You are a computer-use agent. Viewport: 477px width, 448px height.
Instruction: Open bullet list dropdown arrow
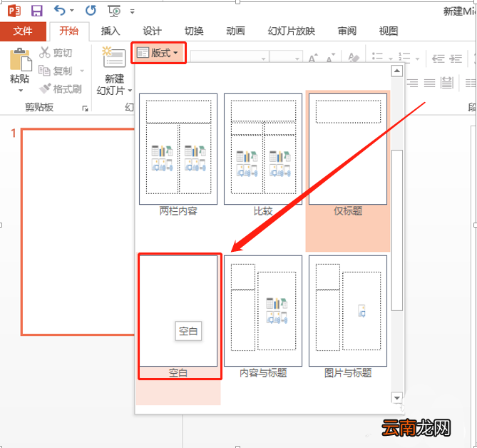click(391, 58)
